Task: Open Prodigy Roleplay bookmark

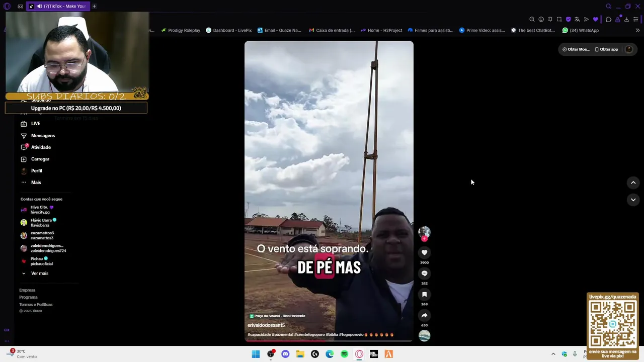Action: pos(181,30)
